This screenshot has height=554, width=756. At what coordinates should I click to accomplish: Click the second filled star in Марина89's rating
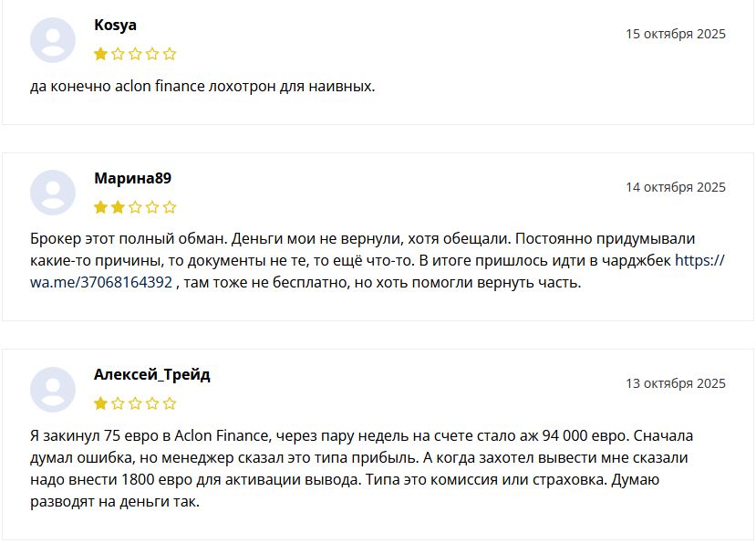(x=118, y=207)
